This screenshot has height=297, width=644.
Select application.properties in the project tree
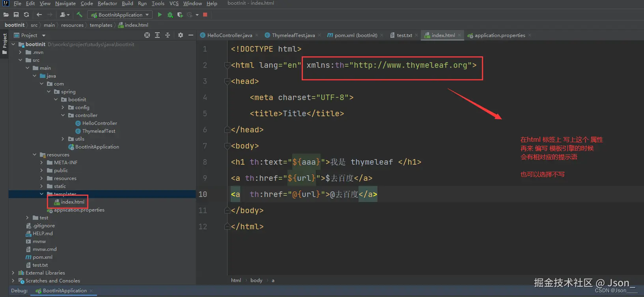click(79, 210)
